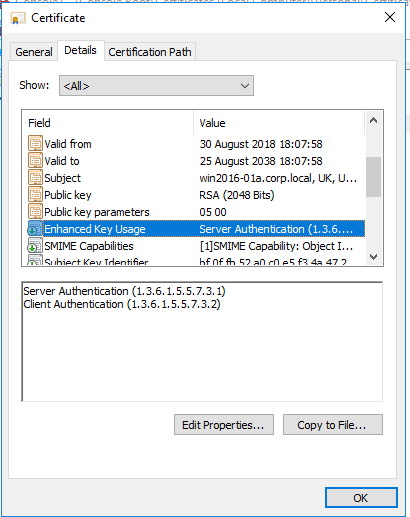Click Client Authentication line in details box
The width and height of the screenshot is (410, 517).
[x=122, y=304]
